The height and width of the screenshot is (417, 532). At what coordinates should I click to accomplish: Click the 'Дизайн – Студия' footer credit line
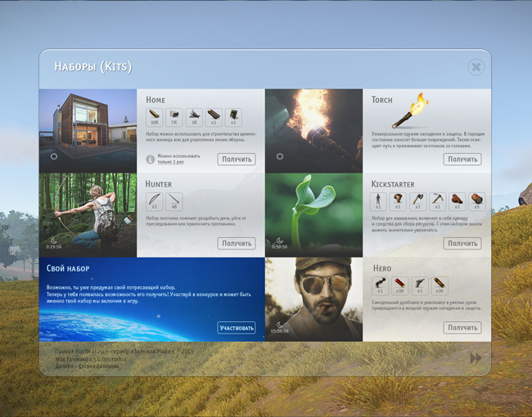[x=88, y=366]
